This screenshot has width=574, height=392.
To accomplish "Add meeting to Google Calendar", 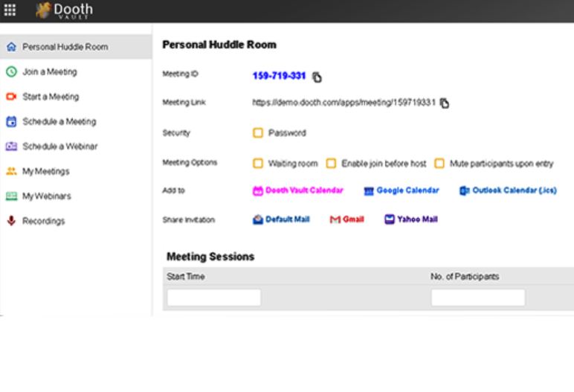I will [x=402, y=190].
